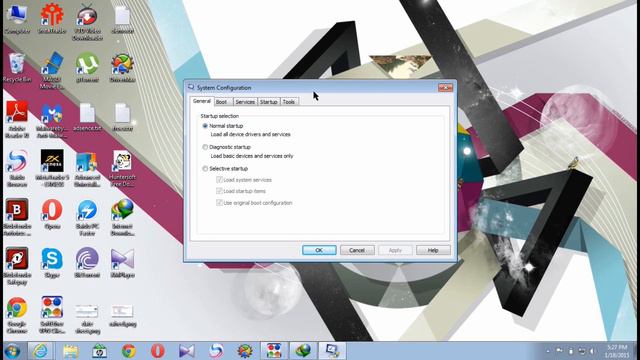640x360 pixels.
Task: Open Chrome from the taskbar
Action: pyautogui.click(x=129, y=351)
